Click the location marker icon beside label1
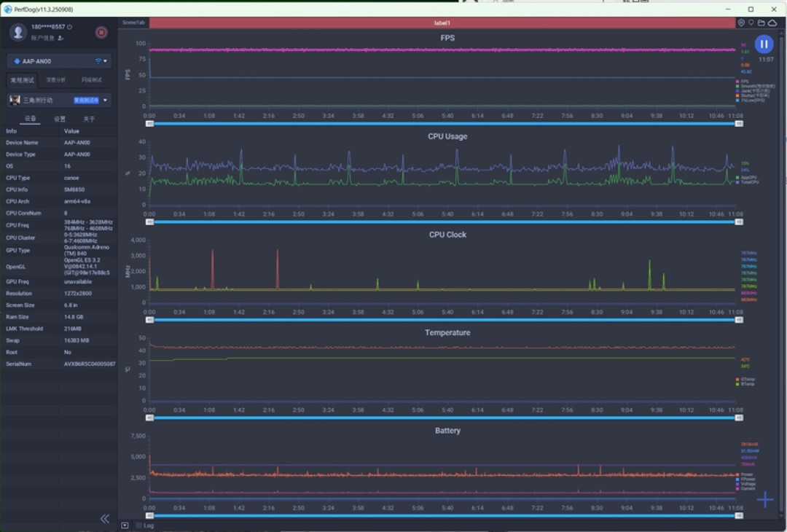The image size is (787, 532). tap(741, 23)
